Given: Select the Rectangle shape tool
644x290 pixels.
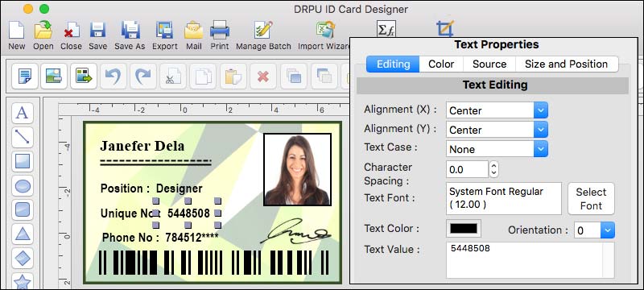Looking at the screenshot, I should pyautogui.click(x=23, y=161).
